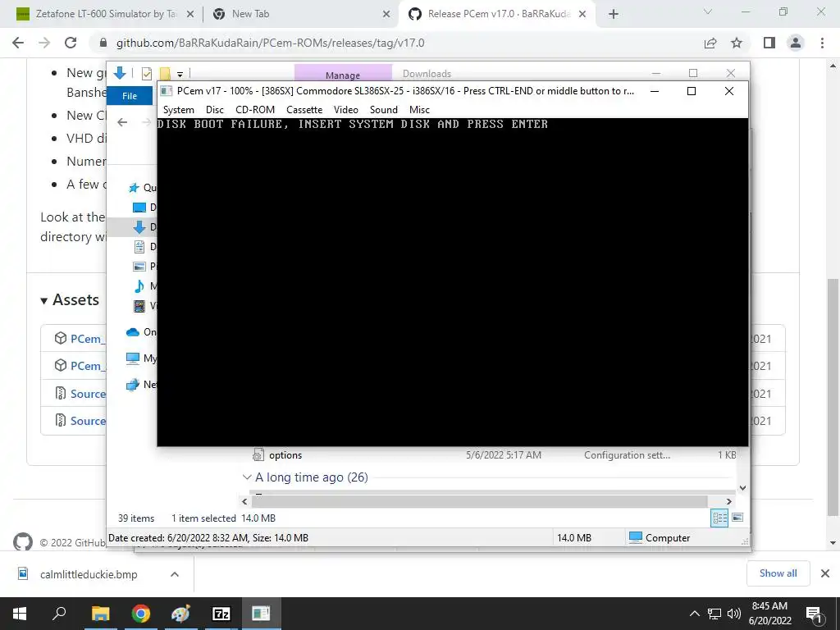This screenshot has width=840, height=630.
Task: Open the notification center icon
Action: 814,614
